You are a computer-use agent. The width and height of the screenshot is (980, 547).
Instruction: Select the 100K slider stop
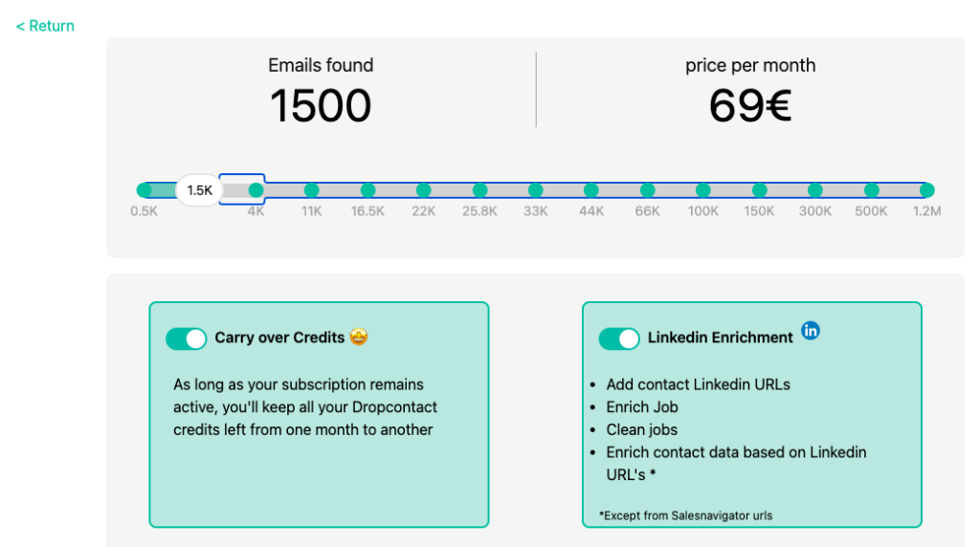coord(703,190)
